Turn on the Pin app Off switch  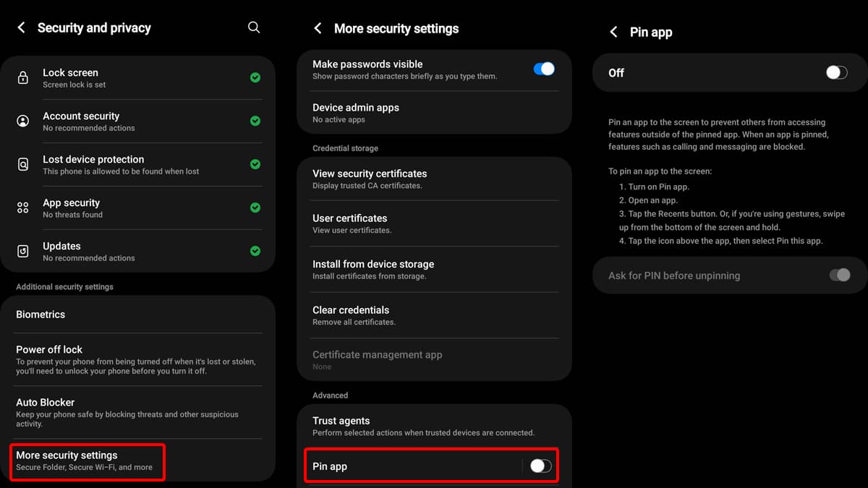(x=836, y=72)
